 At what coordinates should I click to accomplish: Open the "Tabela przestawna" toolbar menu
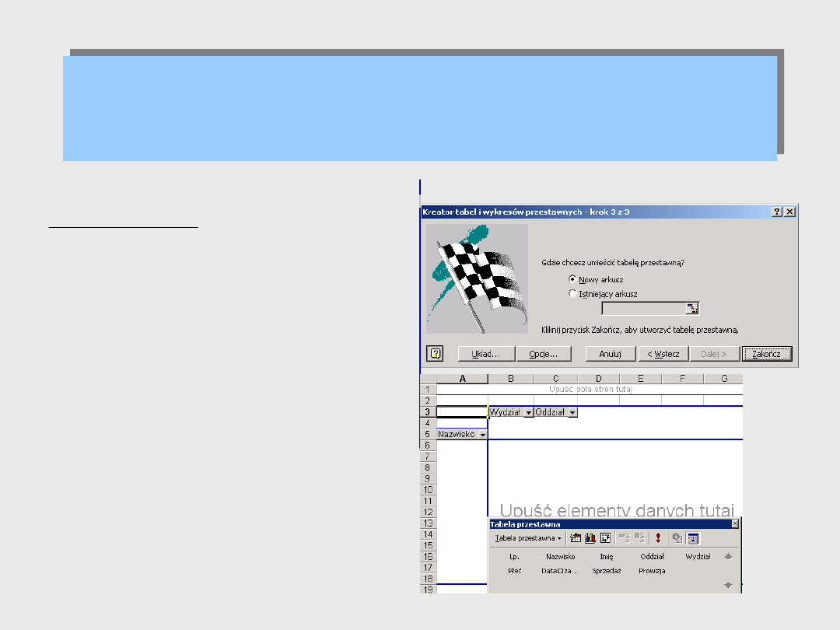coord(528,537)
